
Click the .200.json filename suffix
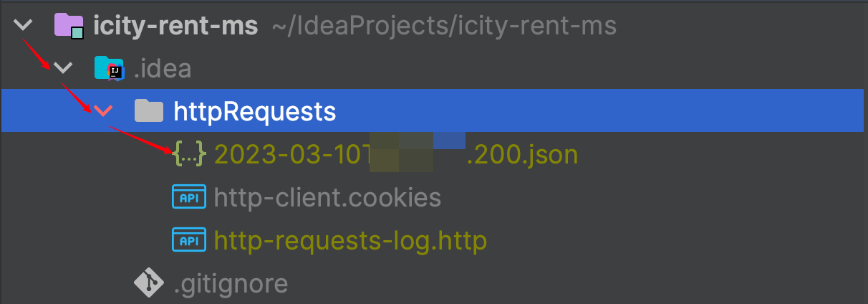coord(521,154)
